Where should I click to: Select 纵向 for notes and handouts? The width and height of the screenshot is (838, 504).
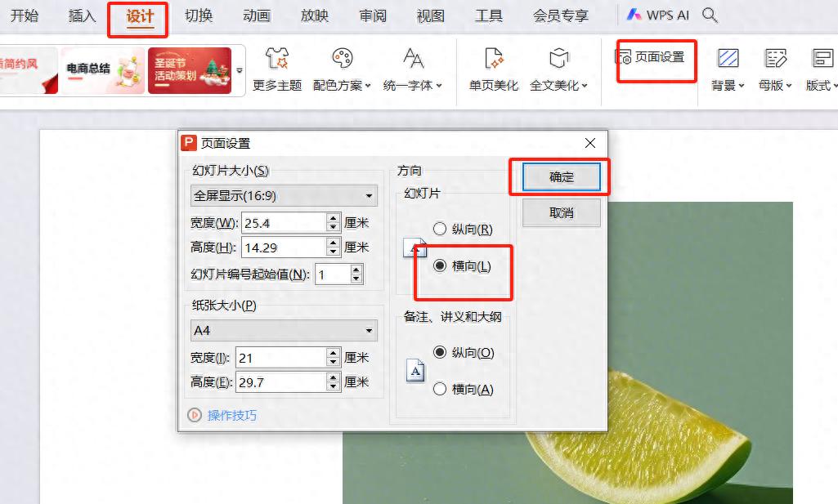point(439,353)
